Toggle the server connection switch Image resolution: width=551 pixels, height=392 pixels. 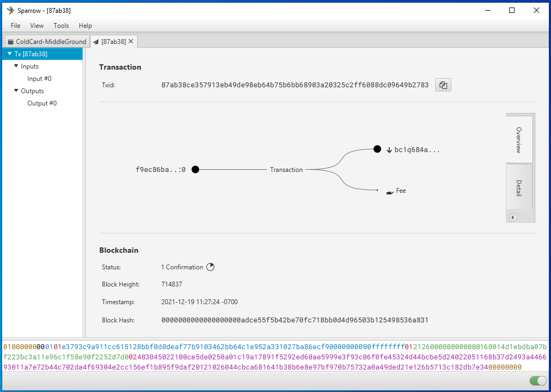(538, 380)
